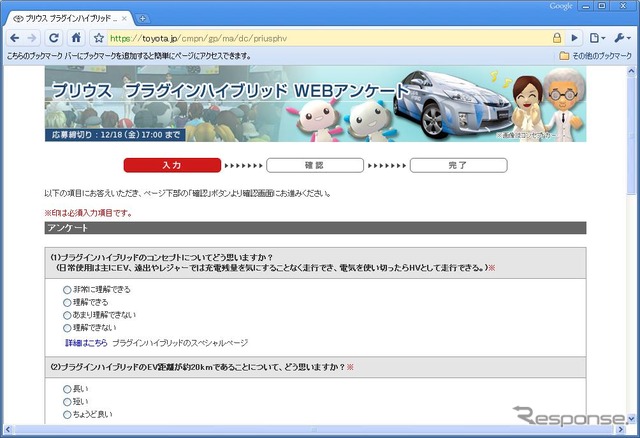
Task: Select the プリウス プラグインハイブリッド tab
Action: point(68,18)
